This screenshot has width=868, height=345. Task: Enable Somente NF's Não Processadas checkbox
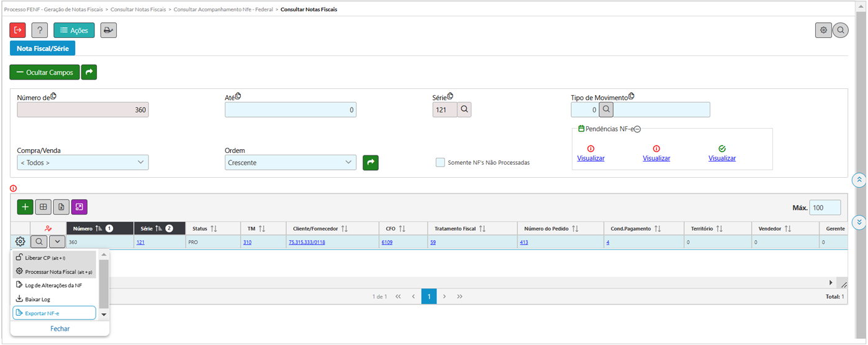[440, 163]
